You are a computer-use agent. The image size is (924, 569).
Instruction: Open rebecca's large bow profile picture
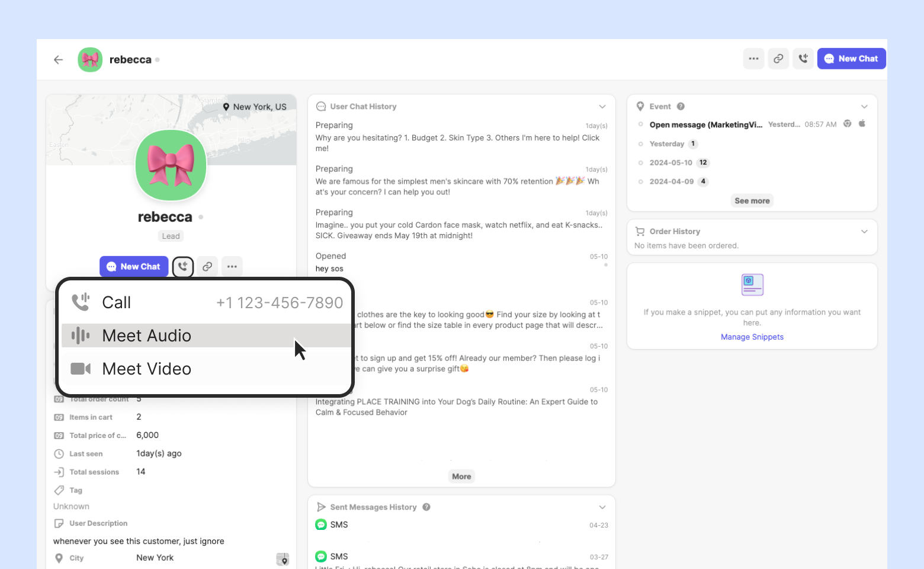coord(171,165)
